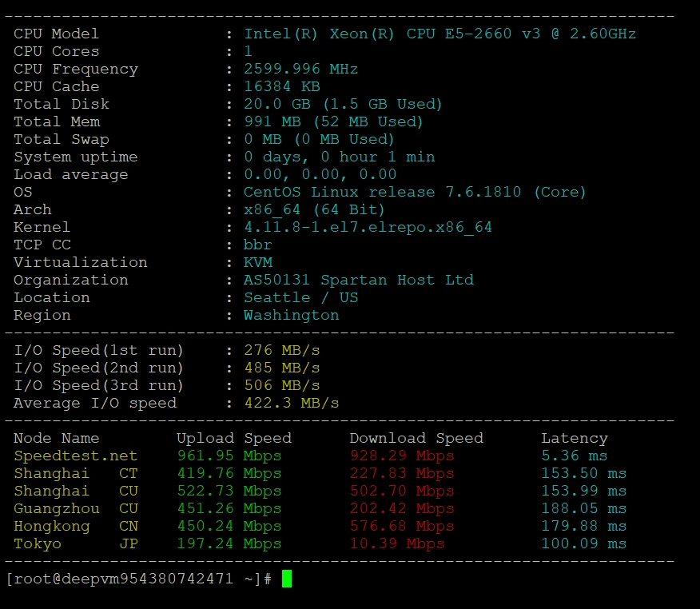Click the root@deepvm shell prompt
This screenshot has height=609, width=700.
139,579
